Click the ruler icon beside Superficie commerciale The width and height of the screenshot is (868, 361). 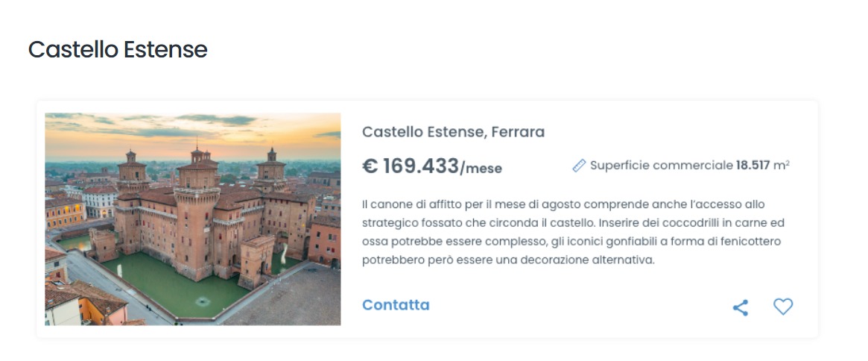point(579,166)
